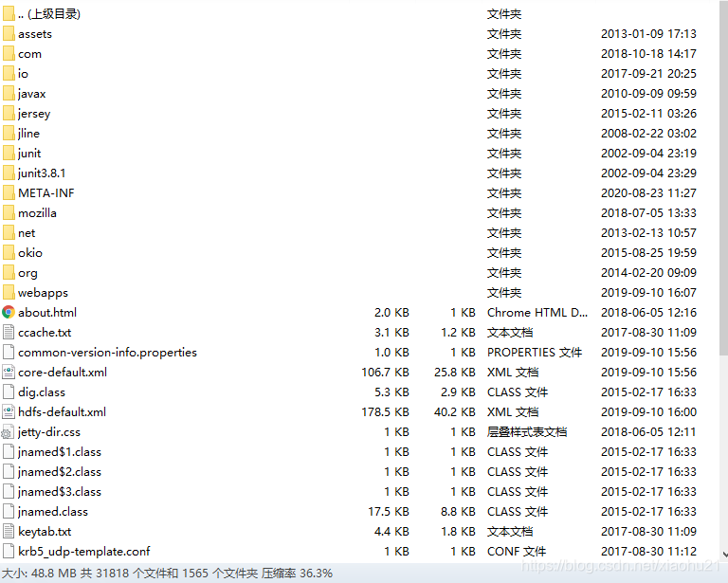The height and width of the screenshot is (583, 728).
Task: Click the "hdfs-default.xml" file name
Action: pos(63,412)
